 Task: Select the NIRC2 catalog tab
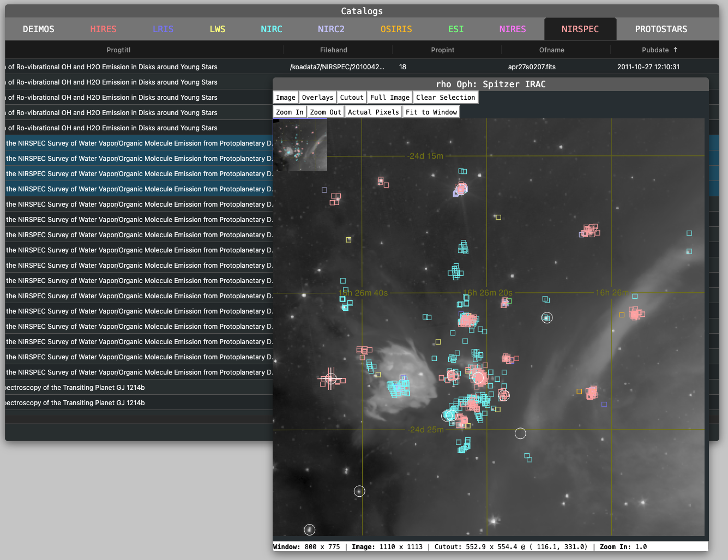331,29
